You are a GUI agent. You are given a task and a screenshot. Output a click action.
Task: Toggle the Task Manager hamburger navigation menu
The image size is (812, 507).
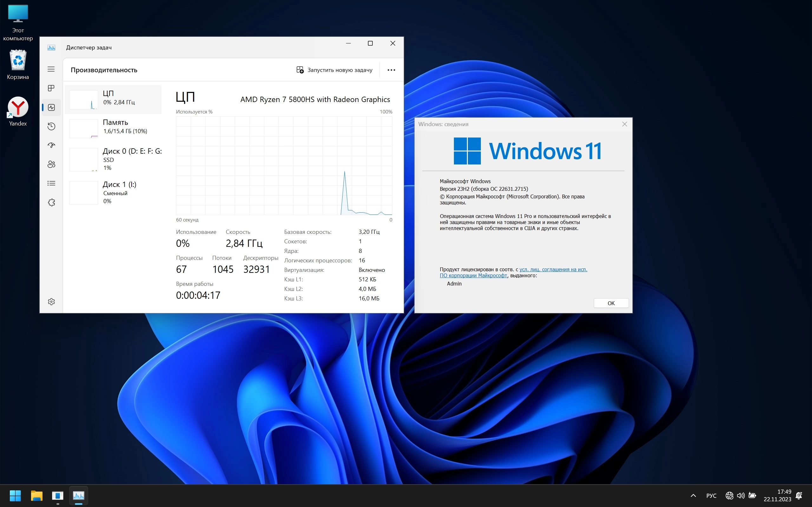[51, 69]
